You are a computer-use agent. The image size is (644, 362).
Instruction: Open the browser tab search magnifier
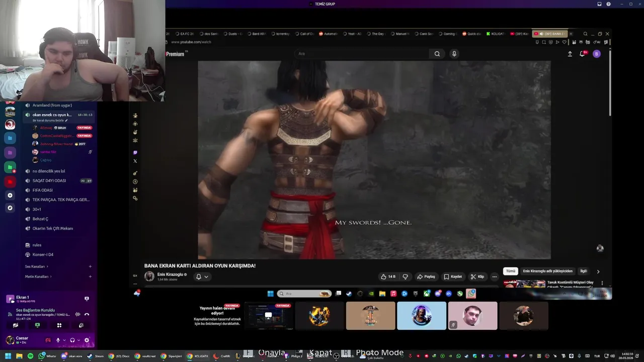point(585,34)
